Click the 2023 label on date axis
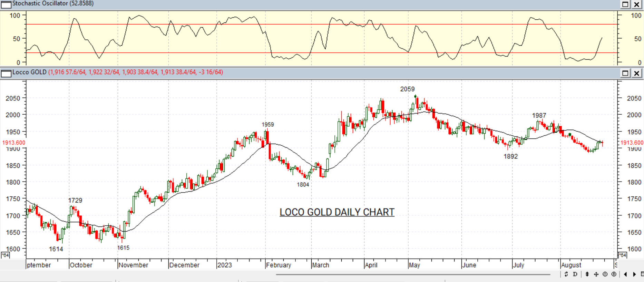Image resolution: width=644 pixels, height=282 pixels. 225,265
